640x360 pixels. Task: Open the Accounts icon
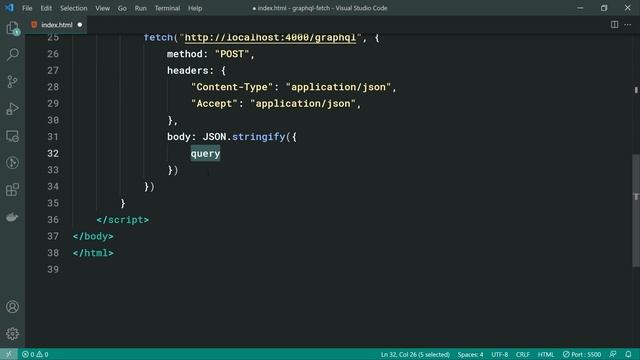point(12,307)
